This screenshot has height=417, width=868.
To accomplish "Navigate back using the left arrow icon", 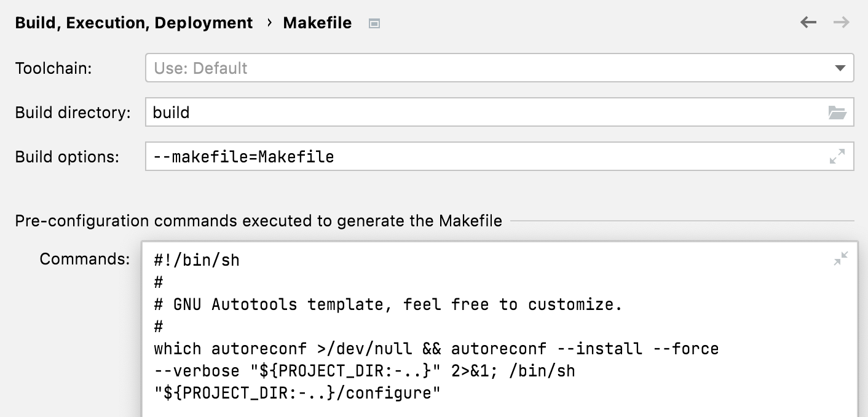I will click(808, 22).
